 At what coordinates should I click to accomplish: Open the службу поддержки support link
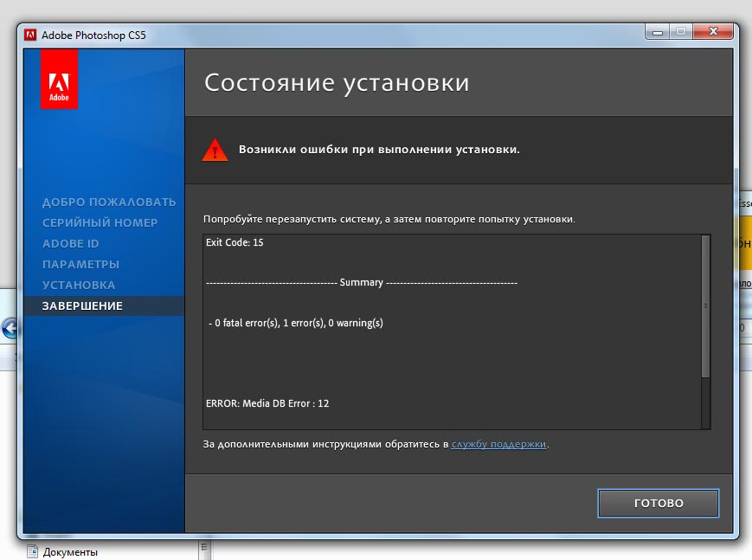[498, 444]
